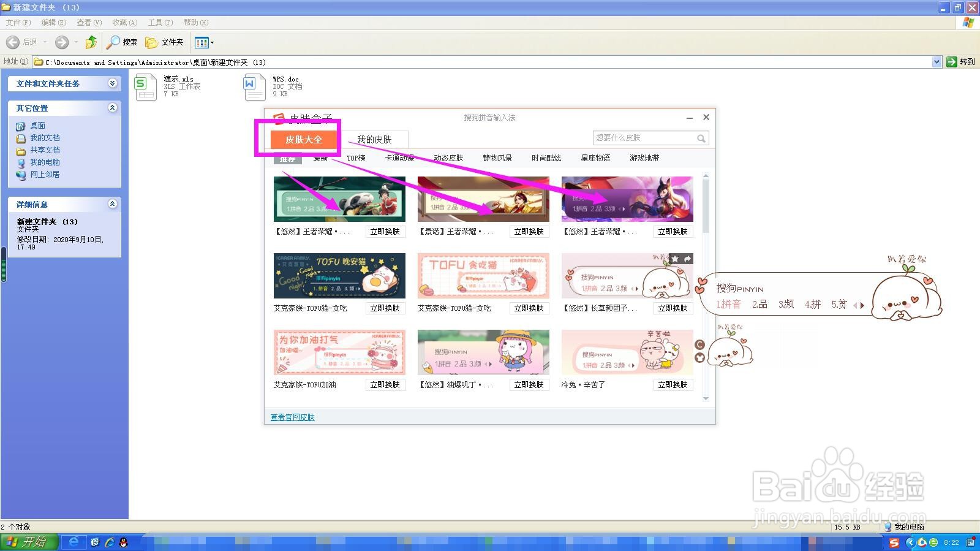The image size is (980, 551).
Task: Close the 皮肤盒子 dialog
Action: click(706, 117)
